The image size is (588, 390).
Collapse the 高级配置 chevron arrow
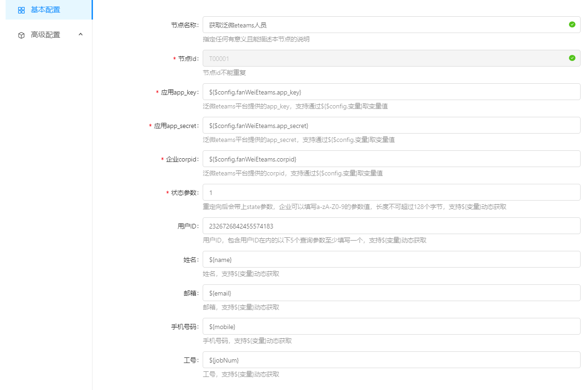pyautogui.click(x=80, y=34)
